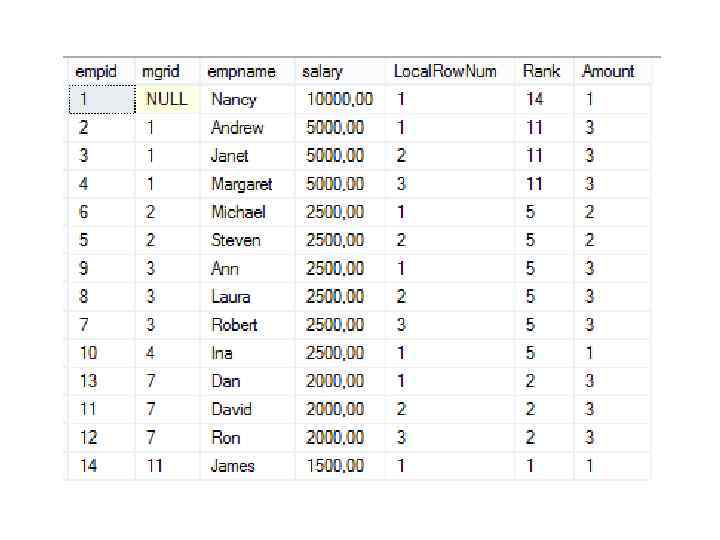Select the Rank cell with value 14

click(535, 99)
